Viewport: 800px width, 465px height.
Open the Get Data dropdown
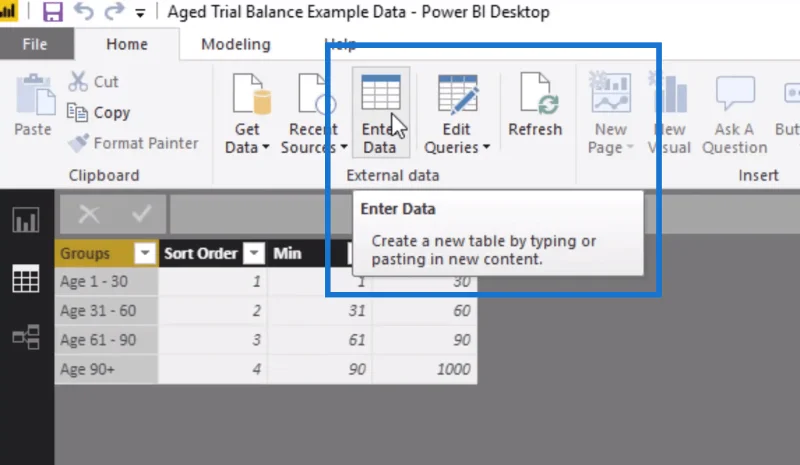247,147
